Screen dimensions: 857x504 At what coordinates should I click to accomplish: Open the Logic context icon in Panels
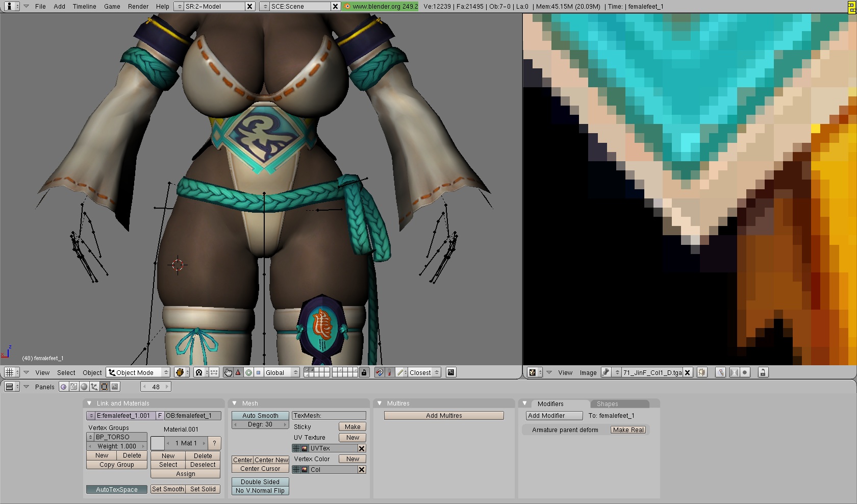[x=64, y=387]
